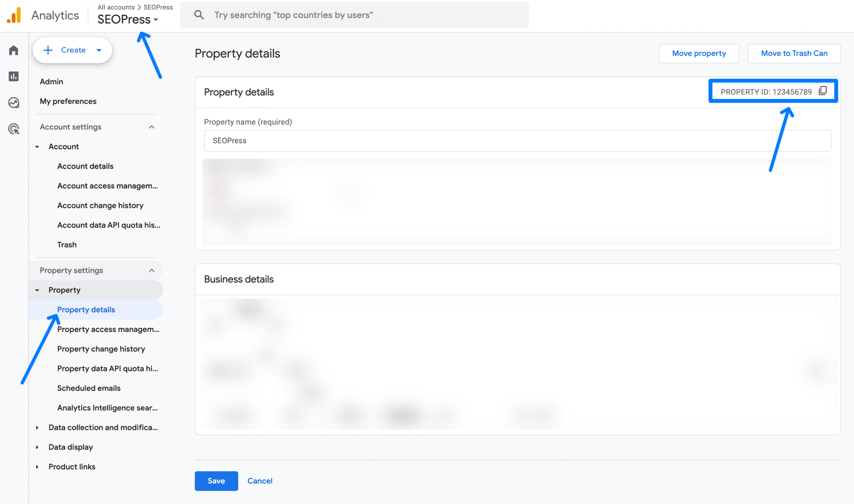Screen dimensions: 854x504
Task: Open the Create button dropdown arrow
Action: (x=99, y=50)
